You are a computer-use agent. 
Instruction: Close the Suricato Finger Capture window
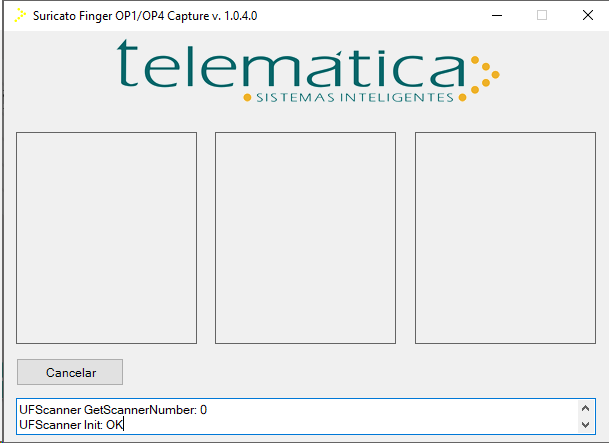tap(588, 16)
